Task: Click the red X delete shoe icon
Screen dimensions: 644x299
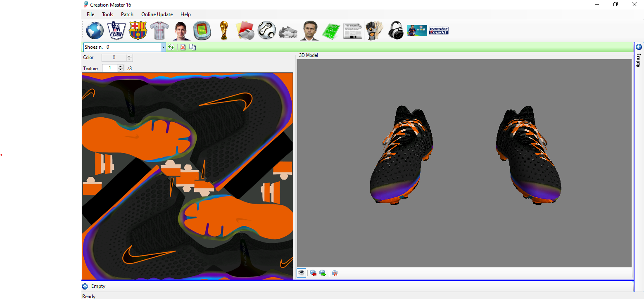Action: 183,47
